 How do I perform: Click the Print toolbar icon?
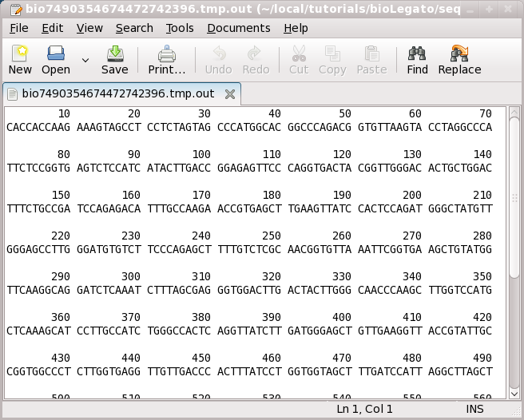(x=166, y=53)
